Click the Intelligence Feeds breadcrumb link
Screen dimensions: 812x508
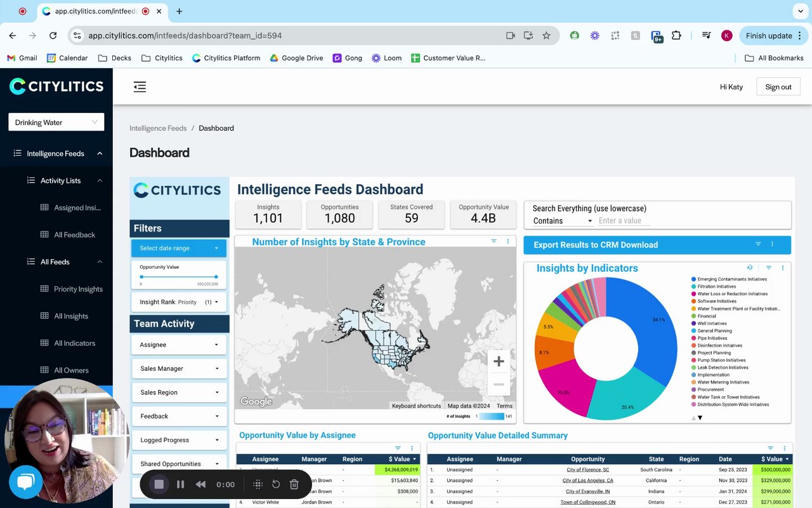pyautogui.click(x=158, y=128)
